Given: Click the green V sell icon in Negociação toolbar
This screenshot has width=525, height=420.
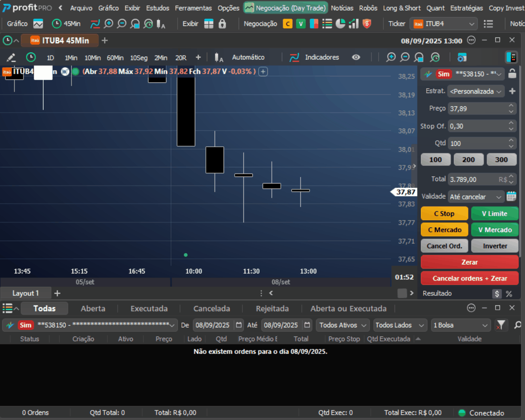Looking at the screenshot, I should click(x=301, y=24).
